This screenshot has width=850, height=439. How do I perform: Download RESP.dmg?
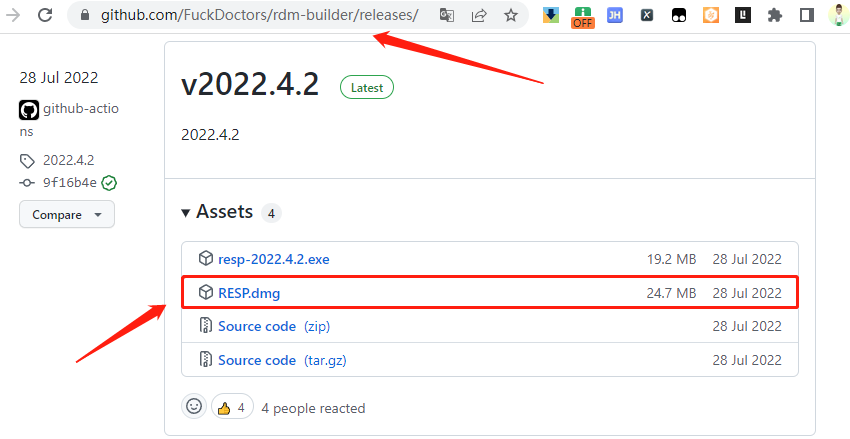click(x=249, y=293)
